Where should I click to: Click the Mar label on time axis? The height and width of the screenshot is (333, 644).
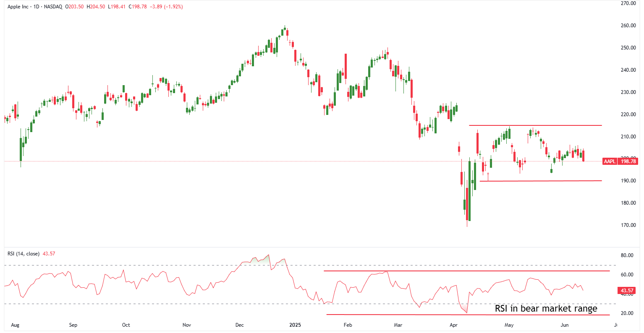(398, 325)
